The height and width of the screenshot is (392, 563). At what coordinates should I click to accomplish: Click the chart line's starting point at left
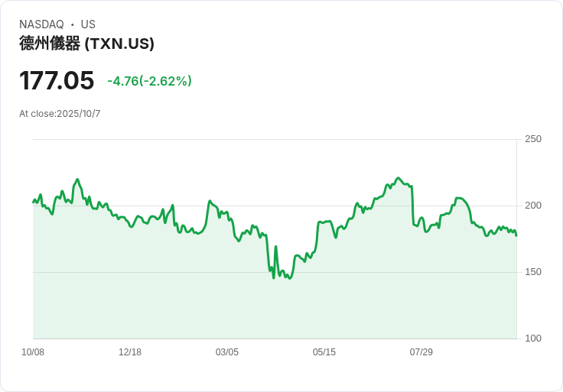pyautogui.click(x=33, y=202)
